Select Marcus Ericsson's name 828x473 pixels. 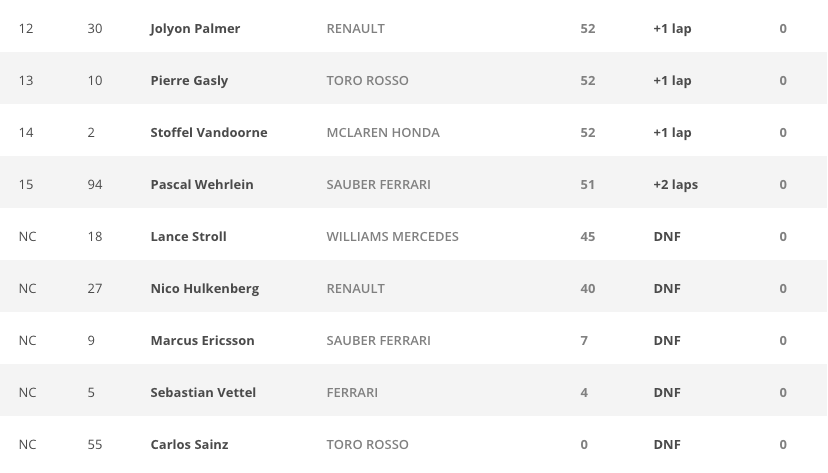pos(202,341)
